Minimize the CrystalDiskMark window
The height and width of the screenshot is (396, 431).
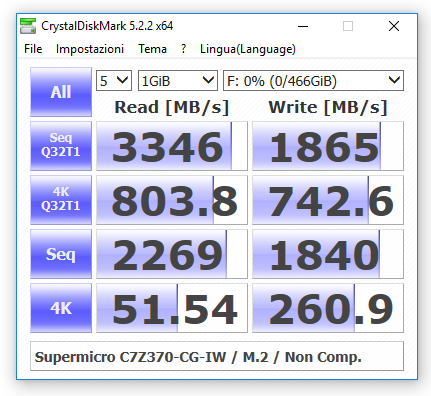click(303, 26)
